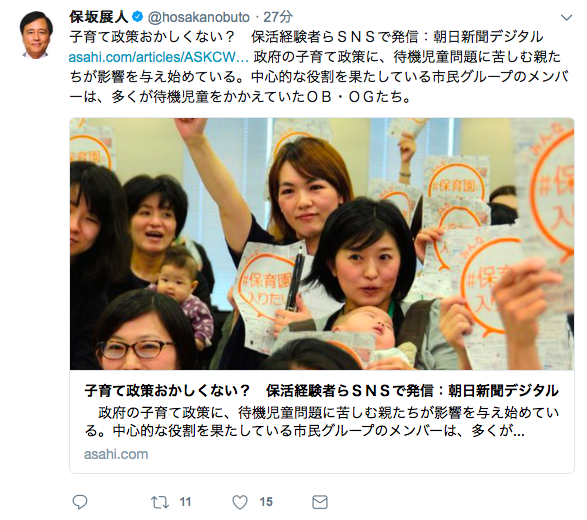Open the asahi.com/articles/ASKCW… link
Image resolution: width=587 pixels, height=520 pixels.
[159, 57]
